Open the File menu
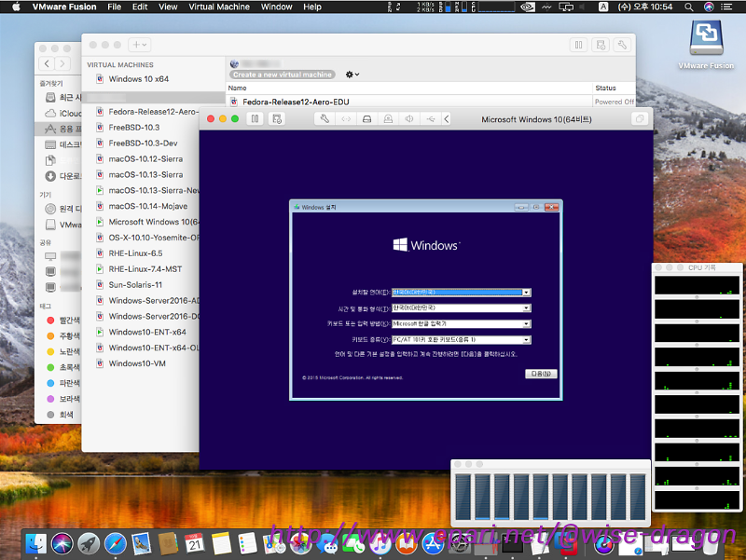 click(x=114, y=7)
